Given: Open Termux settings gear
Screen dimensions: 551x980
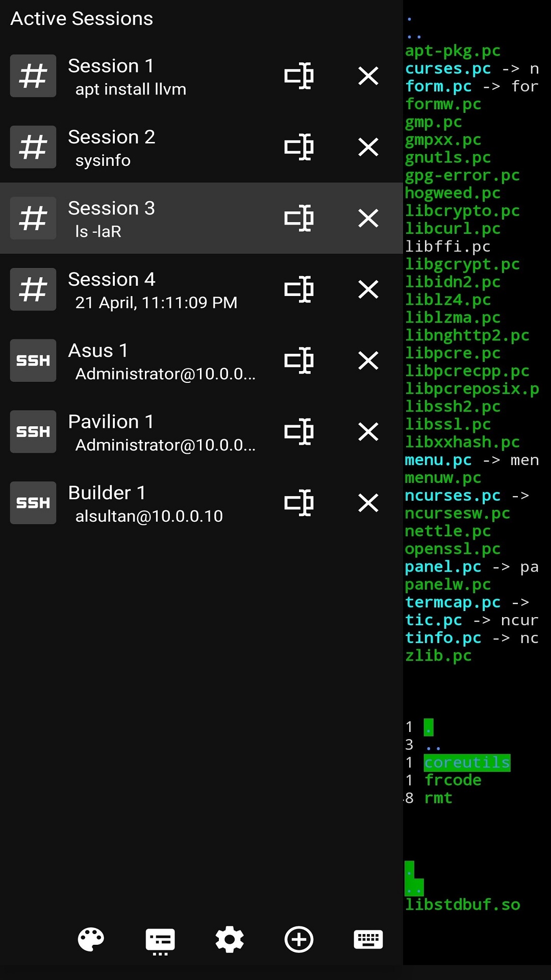Looking at the screenshot, I should [x=229, y=940].
